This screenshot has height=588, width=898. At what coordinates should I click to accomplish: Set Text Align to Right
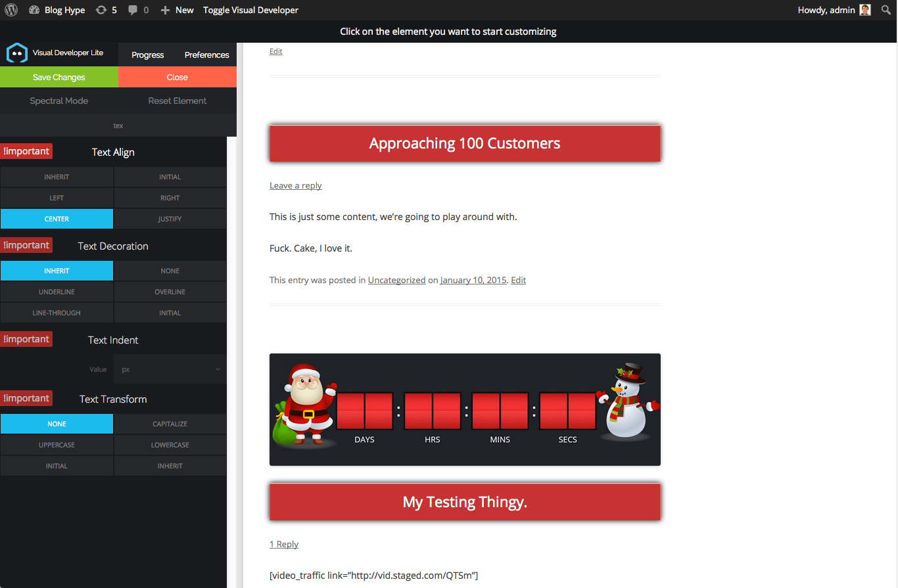click(x=170, y=198)
